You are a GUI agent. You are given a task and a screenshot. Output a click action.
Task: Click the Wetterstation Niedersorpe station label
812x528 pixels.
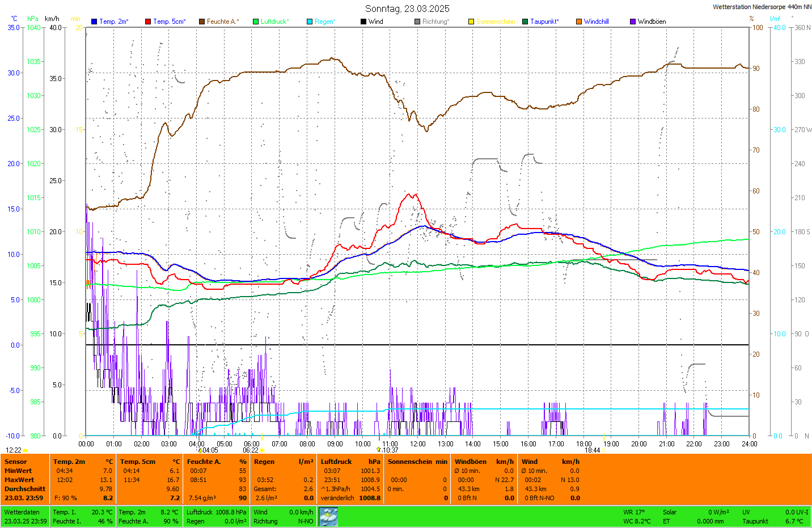coord(762,7)
